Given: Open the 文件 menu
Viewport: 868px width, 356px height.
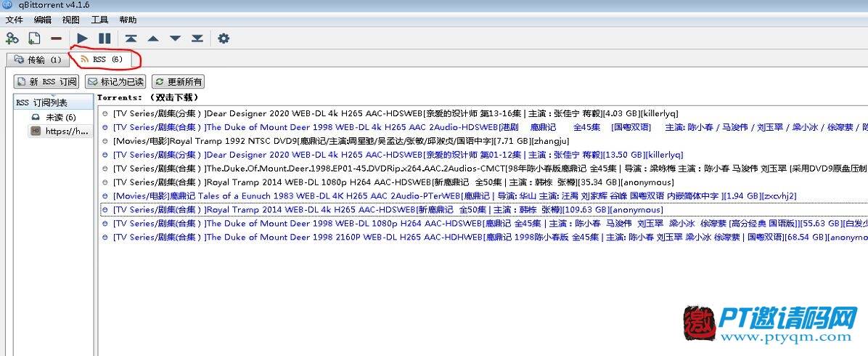Looking at the screenshot, I should pyautogui.click(x=15, y=20).
